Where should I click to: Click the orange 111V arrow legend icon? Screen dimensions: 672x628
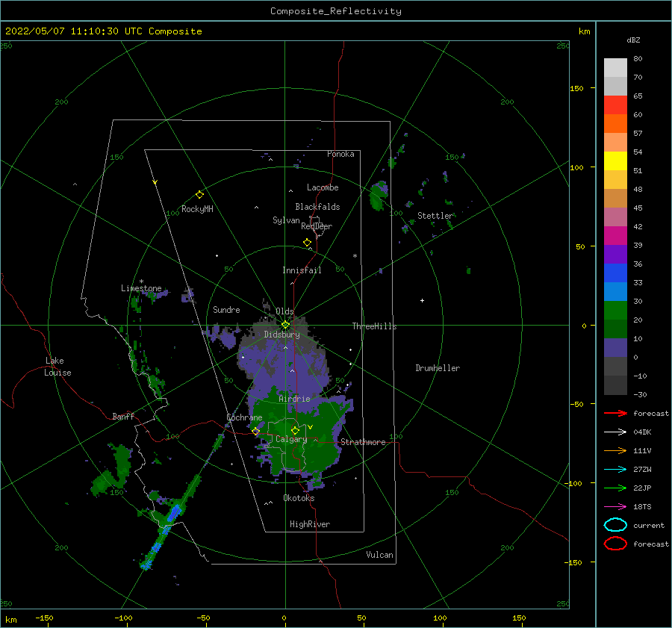pos(615,450)
